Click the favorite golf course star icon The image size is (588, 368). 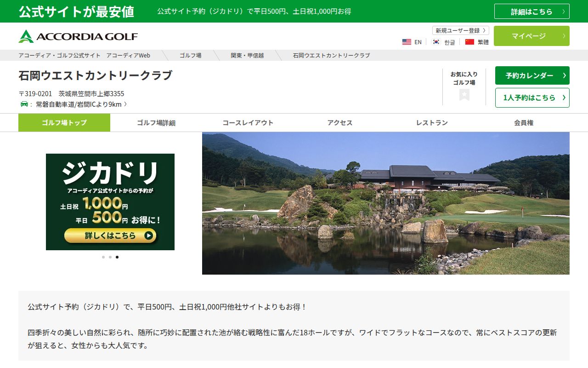[464, 95]
